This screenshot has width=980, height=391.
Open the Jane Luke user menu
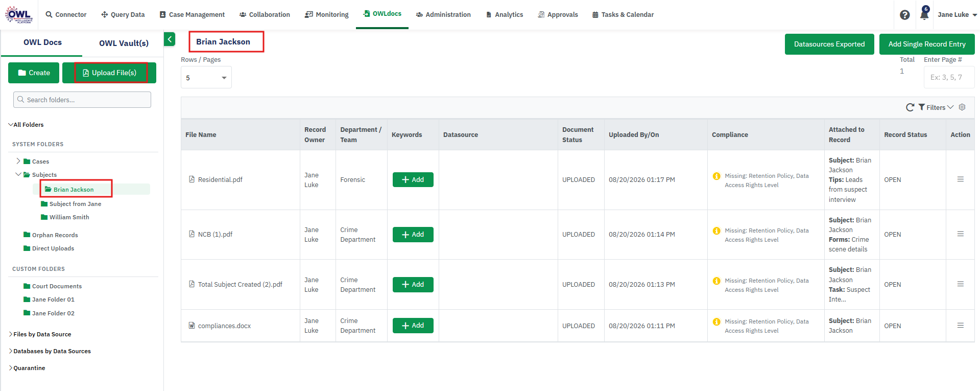pyautogui.click(x=957, y=15)
